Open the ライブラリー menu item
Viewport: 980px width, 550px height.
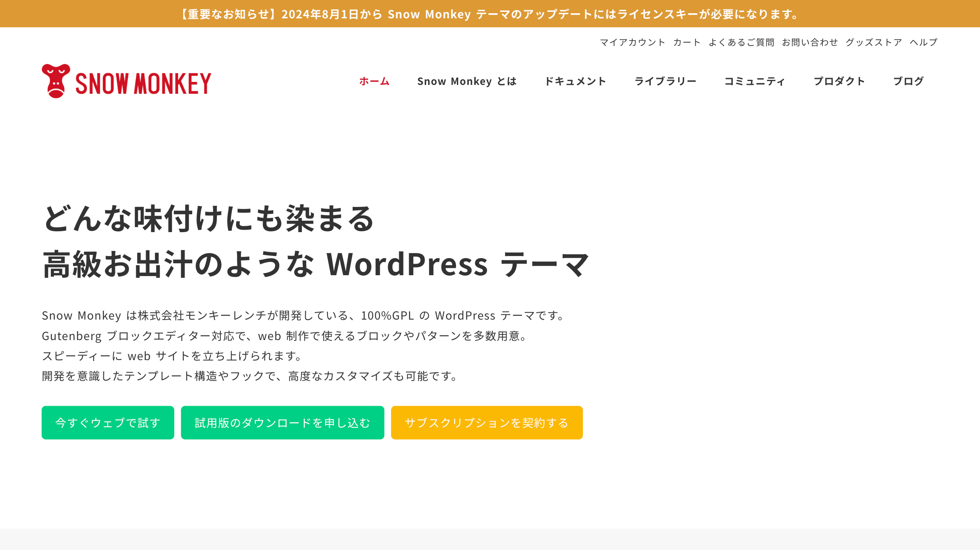pyautogui.click(x=665, y=81)
